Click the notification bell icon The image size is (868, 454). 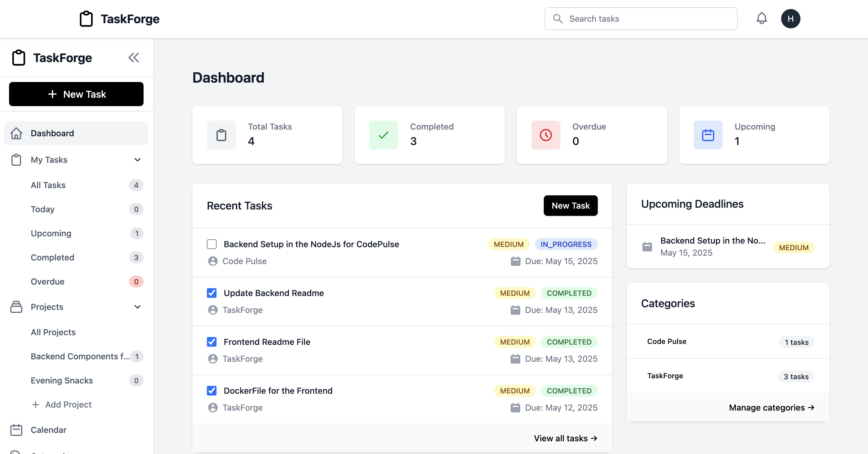click(x=761, y=18)
